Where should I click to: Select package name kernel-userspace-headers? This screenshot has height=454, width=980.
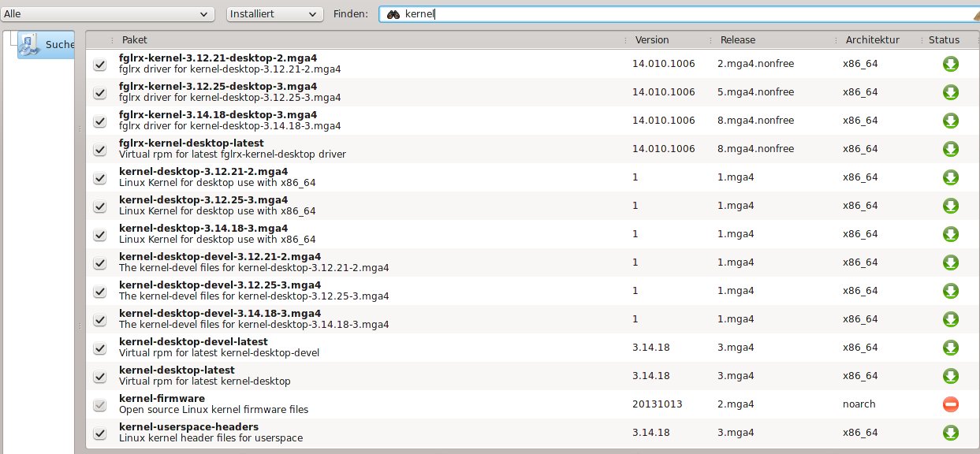pos(188,427)
